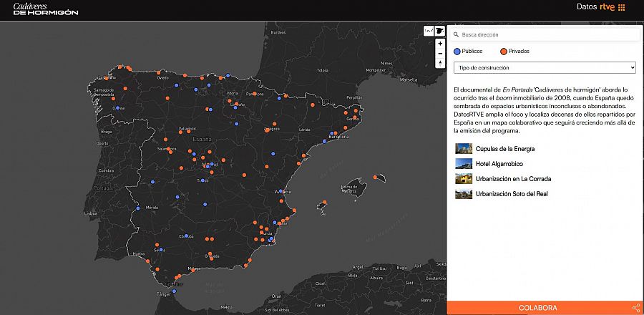Select the orange marker near Santiago de Compostela
The image size is (644, 315).
pos(113,99)
